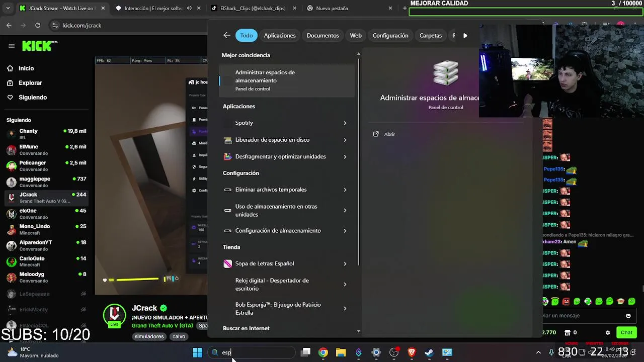The width and height of the screenshot is (644, 362).
Task: Go back in Windows search panel
Action: pyautogui.click(x=227, y=35)
